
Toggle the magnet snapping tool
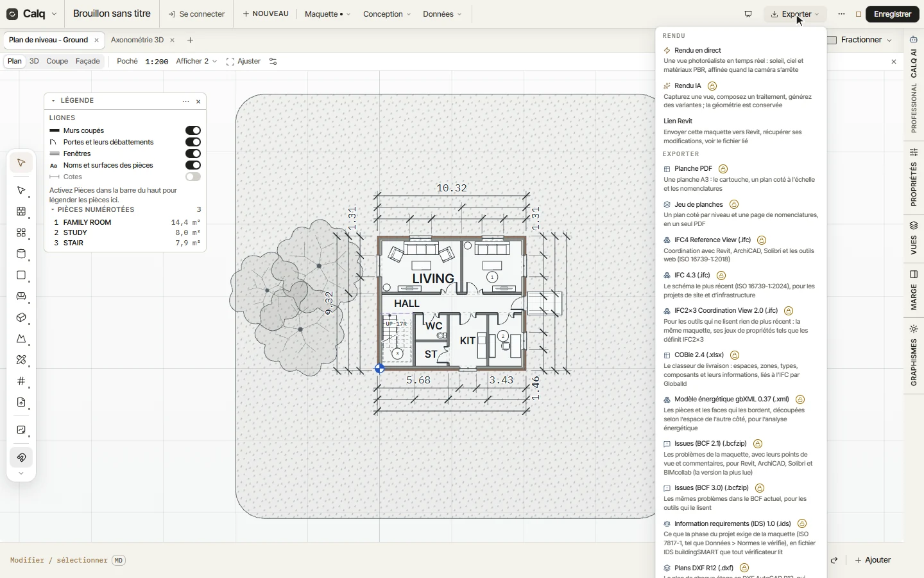[x=21, y=458]
